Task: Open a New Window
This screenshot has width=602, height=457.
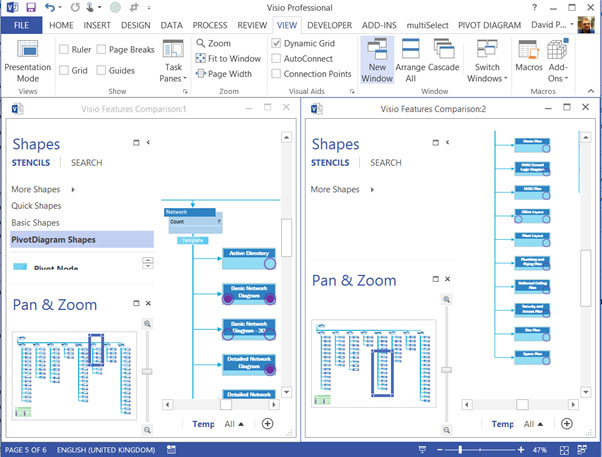Action: (x=377, y=61)
